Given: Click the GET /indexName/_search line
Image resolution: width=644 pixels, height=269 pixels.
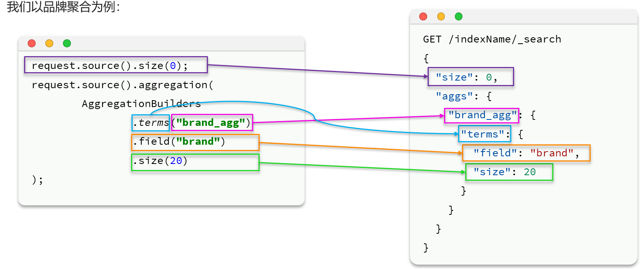Looking at the screenshot, I should pos(492,39).
